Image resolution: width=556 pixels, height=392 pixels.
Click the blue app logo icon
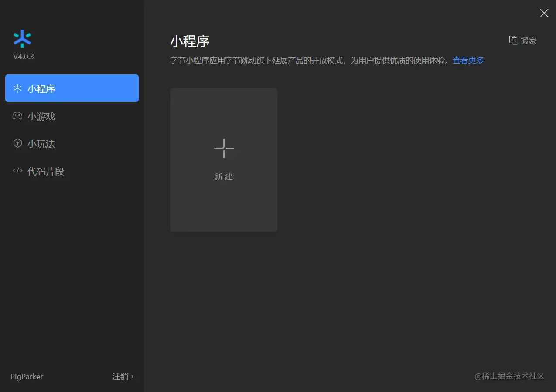[x=22, y=39]
